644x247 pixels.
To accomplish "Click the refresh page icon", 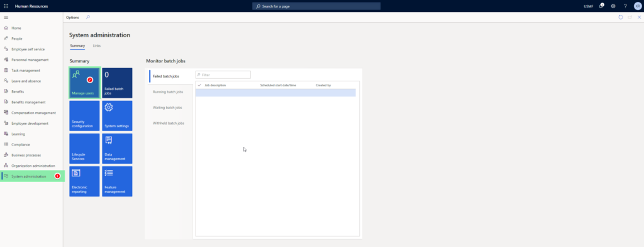I will click(x=621, y=17).
